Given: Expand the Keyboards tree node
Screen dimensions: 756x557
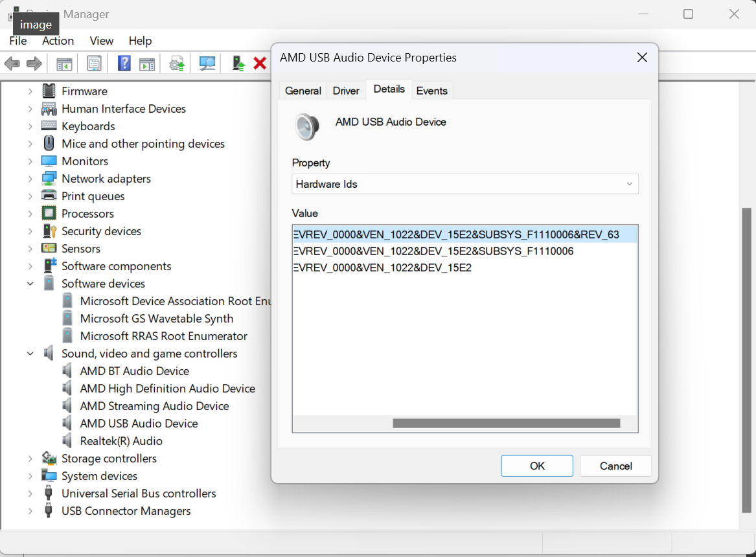Looking at the screenshot, I should pyautogui.click(x=30, y=126).
